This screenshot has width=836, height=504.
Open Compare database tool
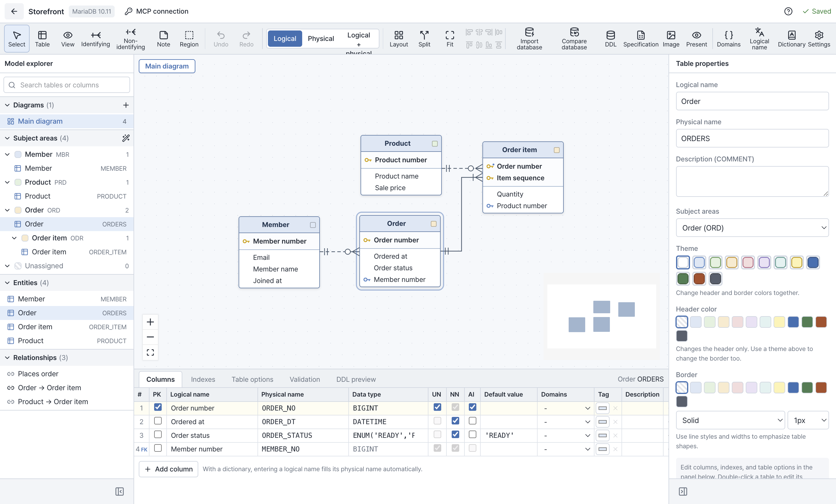pyautogui.click(x=574, y=39)
